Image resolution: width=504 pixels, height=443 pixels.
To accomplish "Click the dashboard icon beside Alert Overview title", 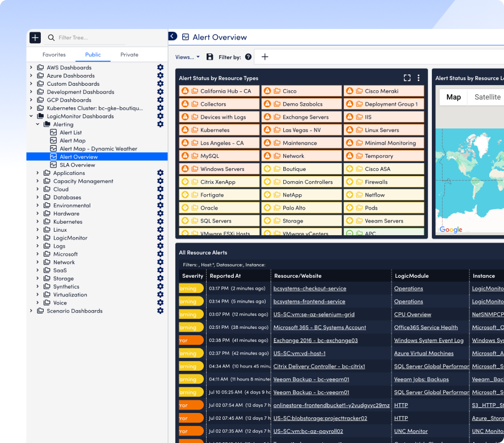I will click(186, 37).
